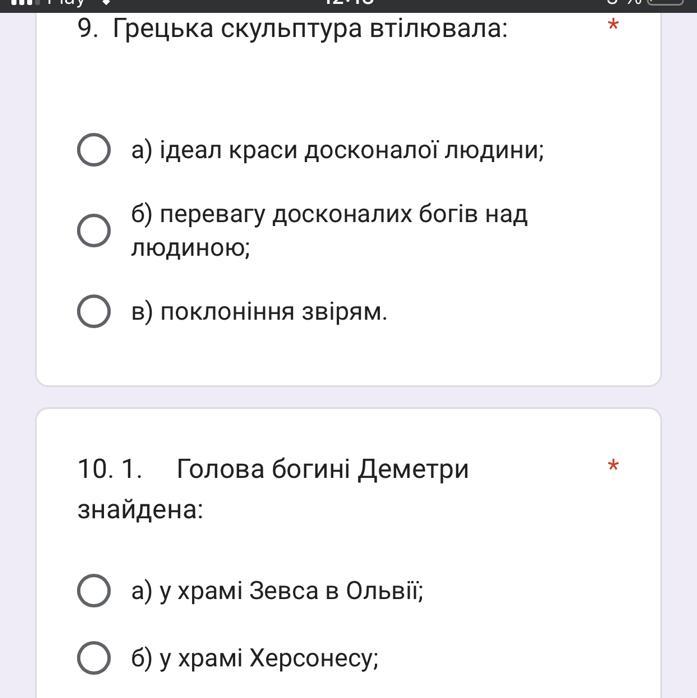697x698 pixels.
Task: Tap the clock time in status bar
Action: [x=349, y=3]
